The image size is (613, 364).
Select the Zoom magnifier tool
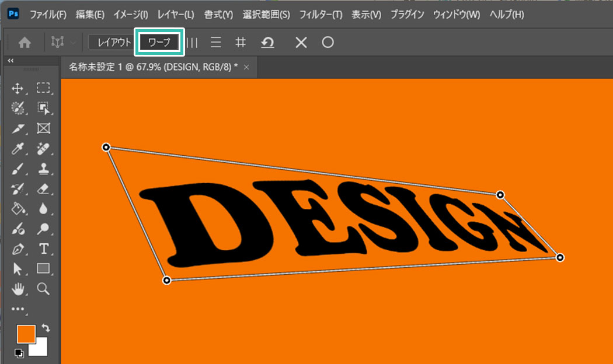43,289
